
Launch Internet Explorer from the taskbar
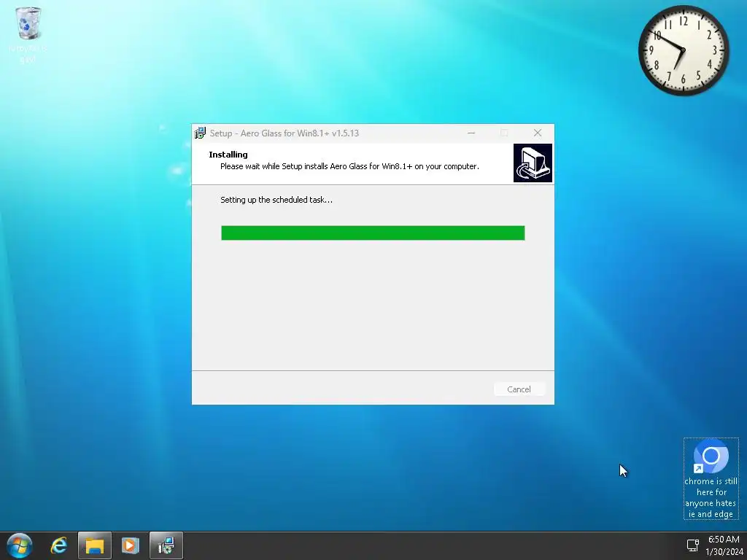[59, 545]
